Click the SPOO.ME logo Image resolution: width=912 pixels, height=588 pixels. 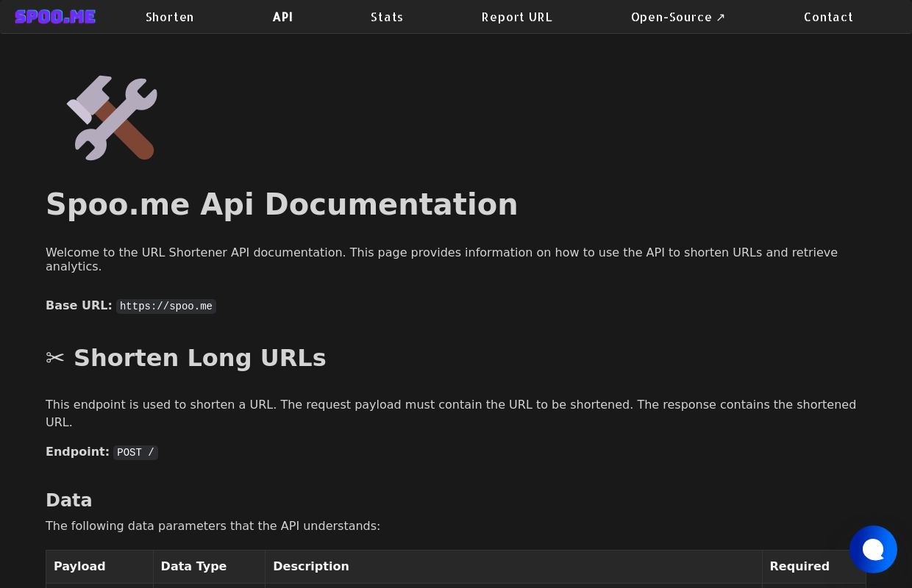[x=55, y=16]
